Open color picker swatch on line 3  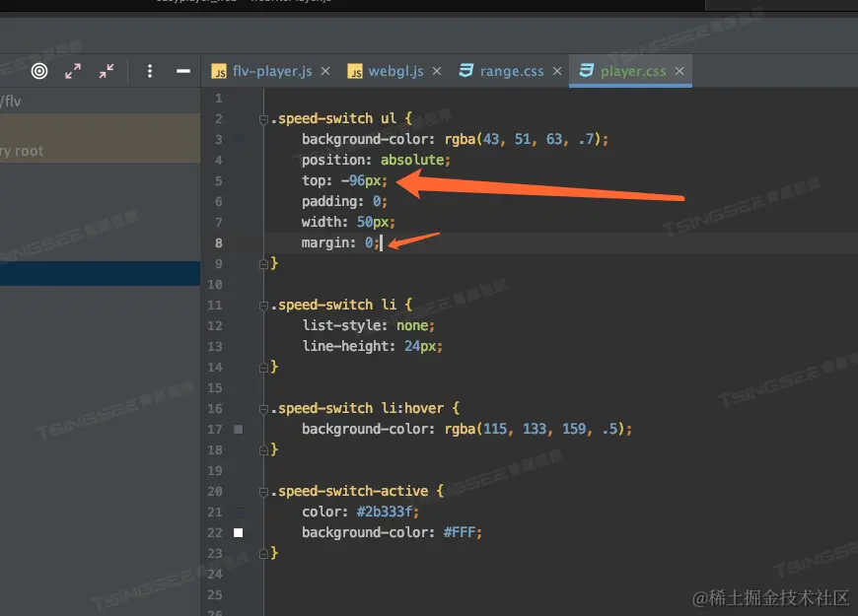tap(239, 140)
